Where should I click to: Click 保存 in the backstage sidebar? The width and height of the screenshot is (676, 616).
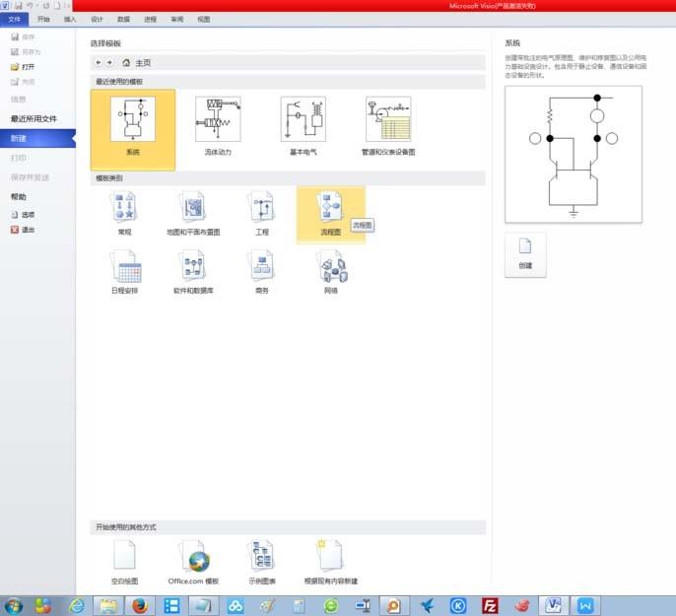point(24,37)
